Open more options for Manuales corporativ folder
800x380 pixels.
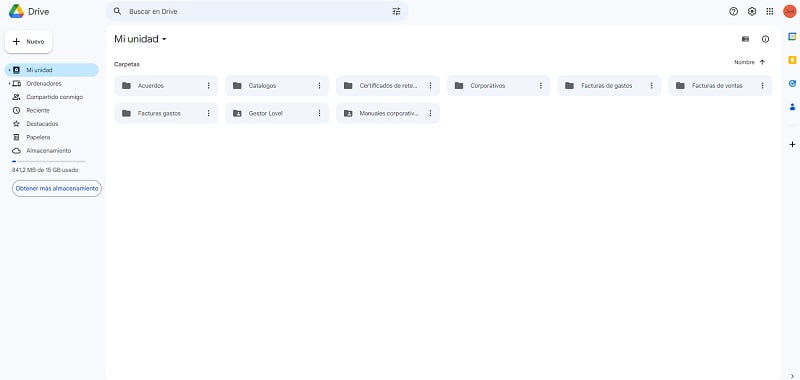click(430, 113)
